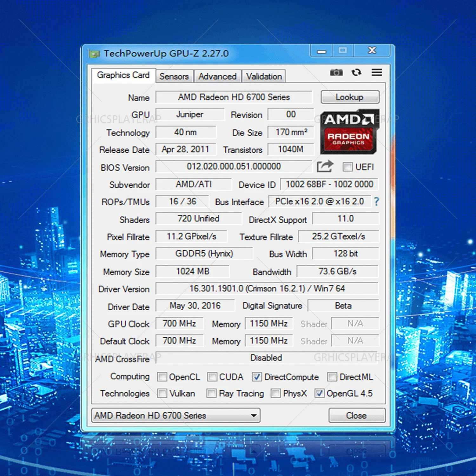Toggle the Ray Tracing checkbox
Screen dimensions: 476x476
(211, 393)
